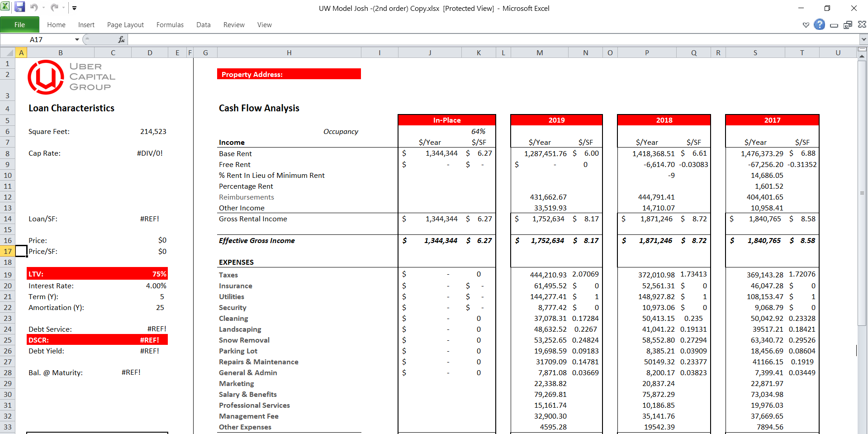Viewport: 868px width, 434px height.
Task: Expand the formula bar with its right-edge arrow
Action: (863, 39)
